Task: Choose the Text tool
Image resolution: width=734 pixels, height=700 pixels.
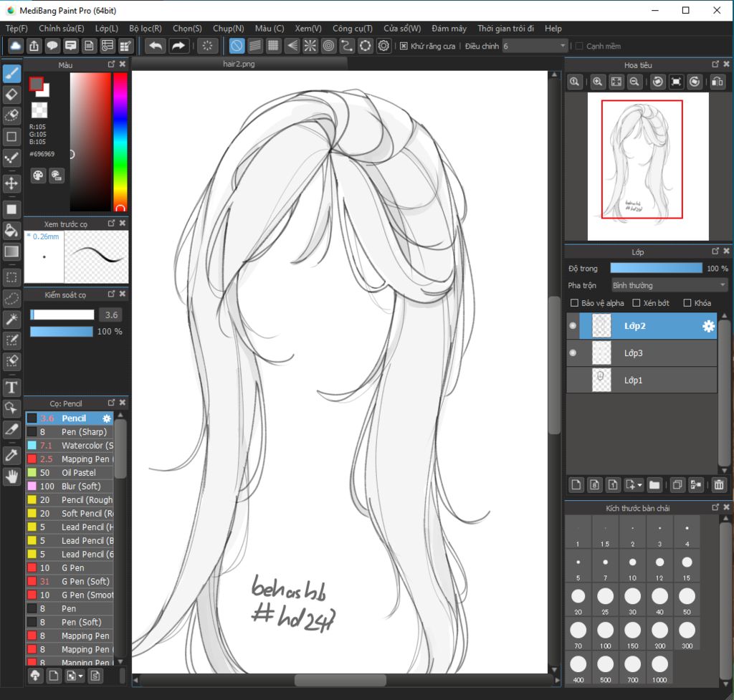Action: coord(11,388)
